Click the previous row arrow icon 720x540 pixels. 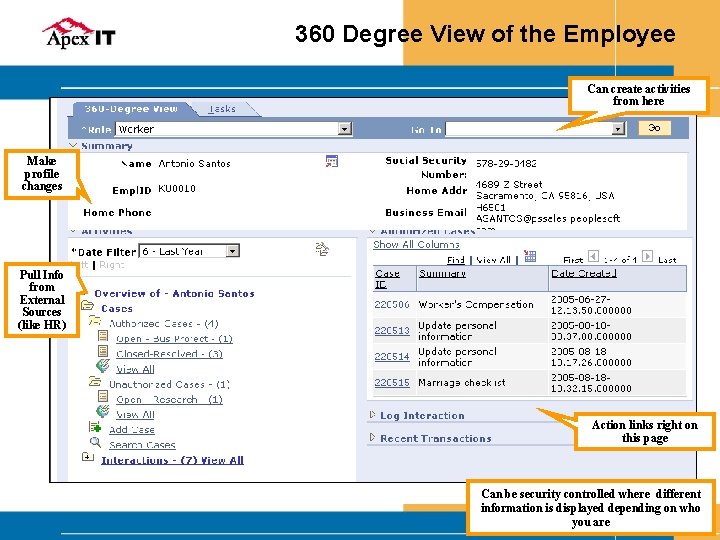click(594, 256)
